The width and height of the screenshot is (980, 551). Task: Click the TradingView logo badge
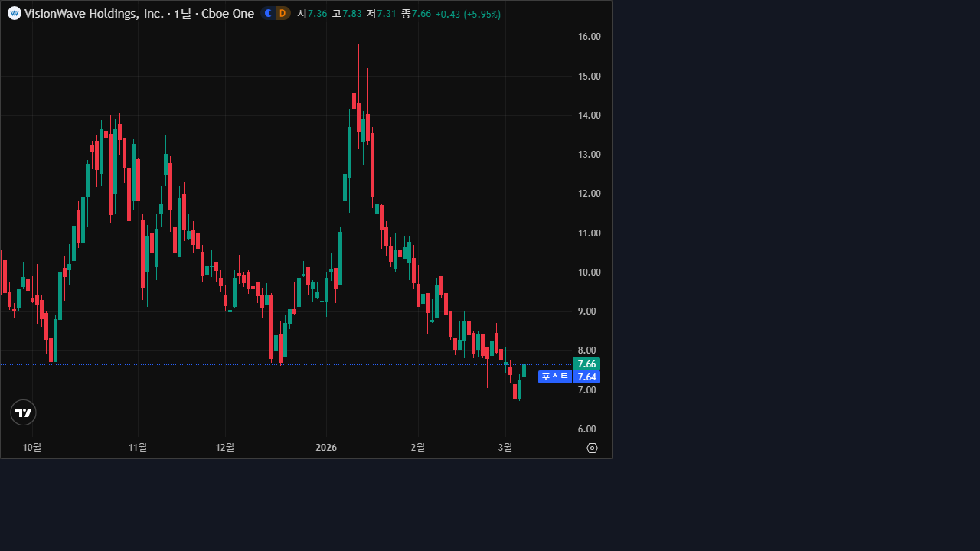(x=23, y=412)
